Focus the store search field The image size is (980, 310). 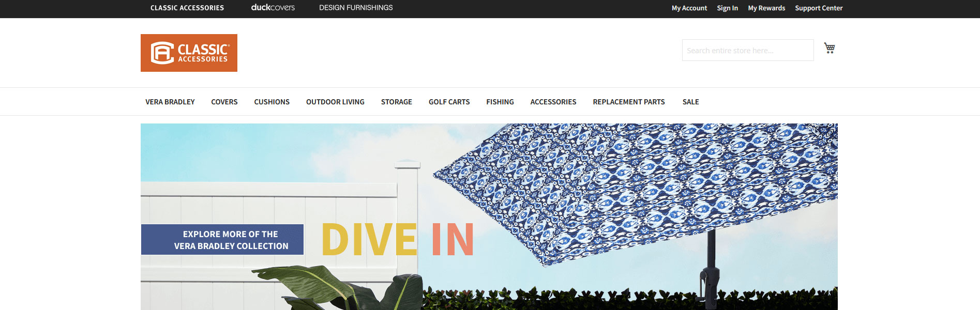748,50
